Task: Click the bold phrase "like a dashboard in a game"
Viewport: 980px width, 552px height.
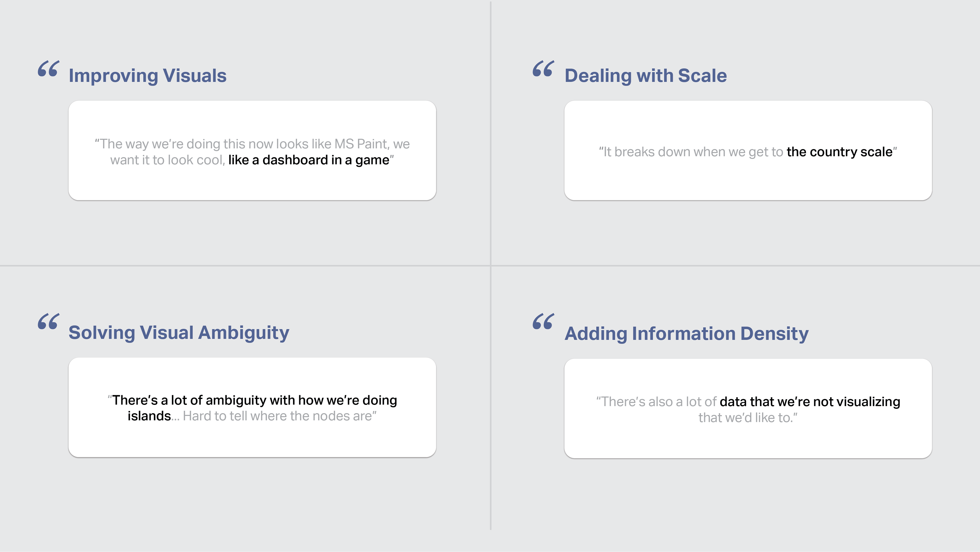Action: tap(309, 160)
